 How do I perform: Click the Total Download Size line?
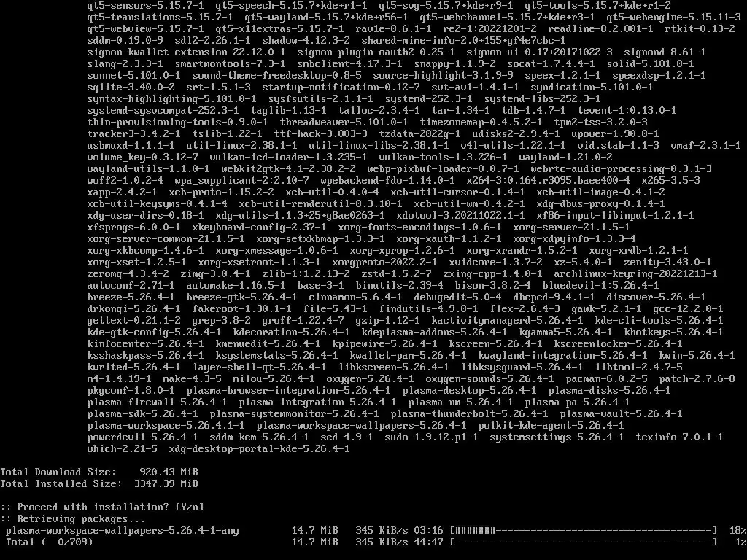pyautogui.click(x=99, y=472)
